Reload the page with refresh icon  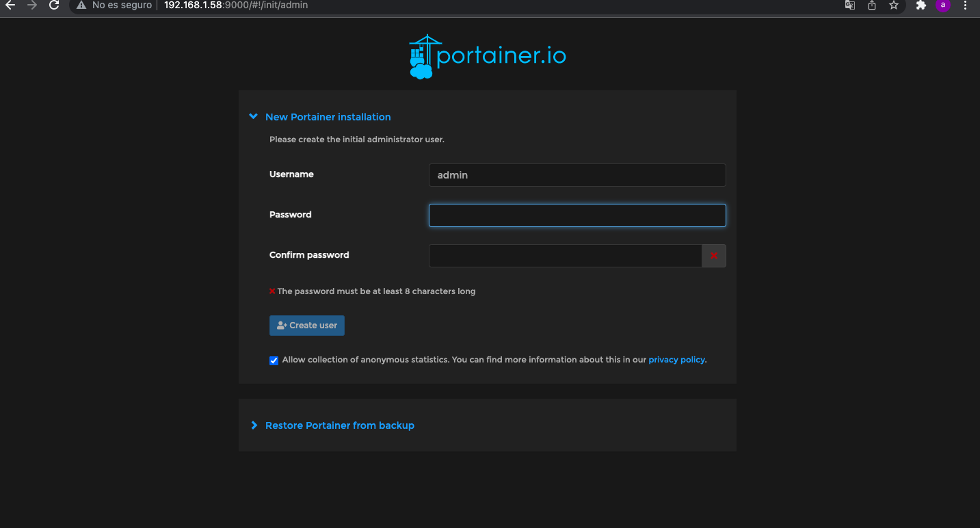[54, 5]
